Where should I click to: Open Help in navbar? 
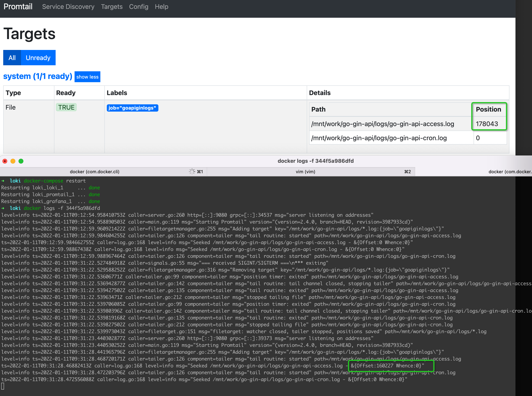tap(161, 7)
